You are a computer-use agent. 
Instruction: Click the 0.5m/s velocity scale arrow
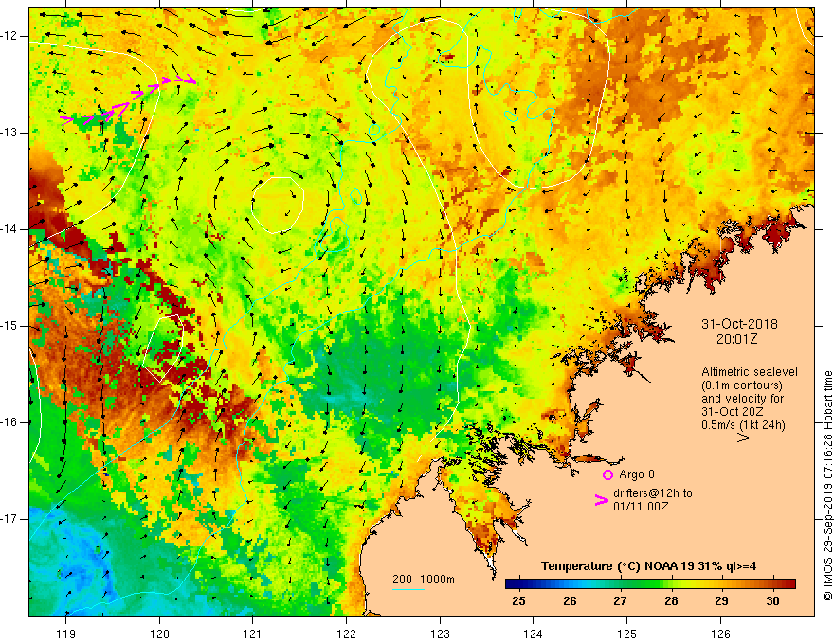731,438
